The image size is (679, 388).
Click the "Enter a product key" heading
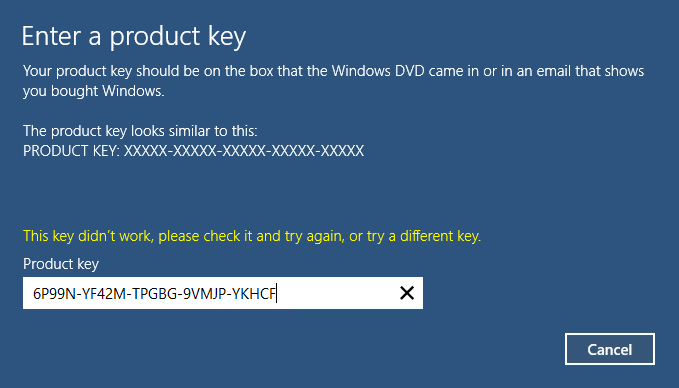click(x=134, y=36)
